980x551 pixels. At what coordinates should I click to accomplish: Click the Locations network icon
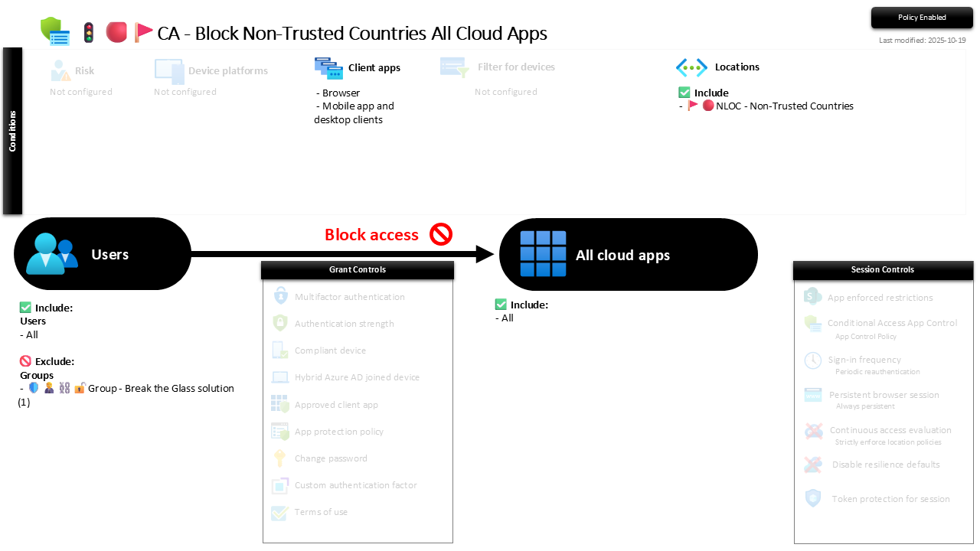691,67
